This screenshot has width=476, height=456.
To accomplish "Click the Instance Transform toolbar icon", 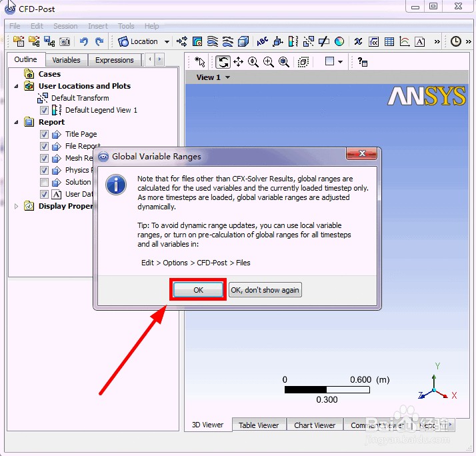I will coord(309,41).
